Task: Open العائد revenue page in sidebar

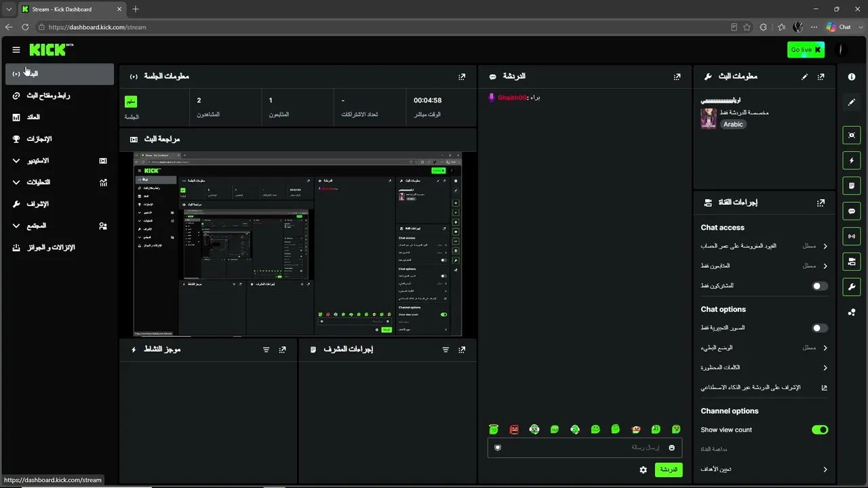Action: click(60, 117)
